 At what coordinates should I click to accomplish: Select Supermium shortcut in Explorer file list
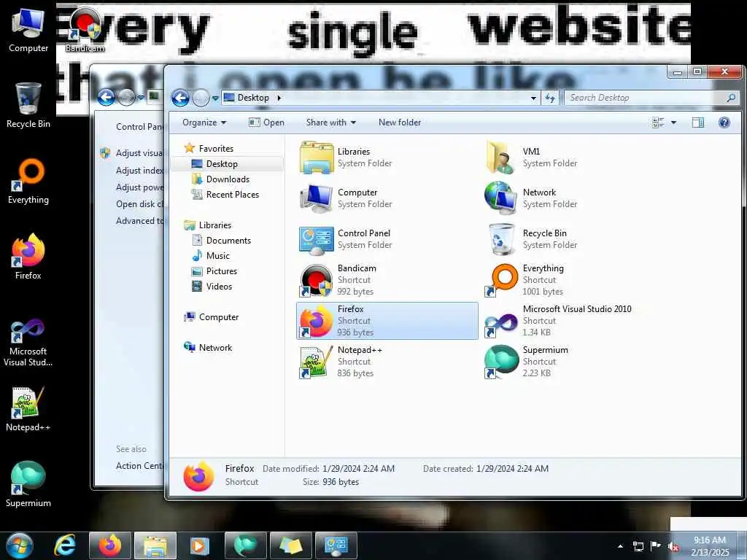pyautogui.click(x=500, y=362)
